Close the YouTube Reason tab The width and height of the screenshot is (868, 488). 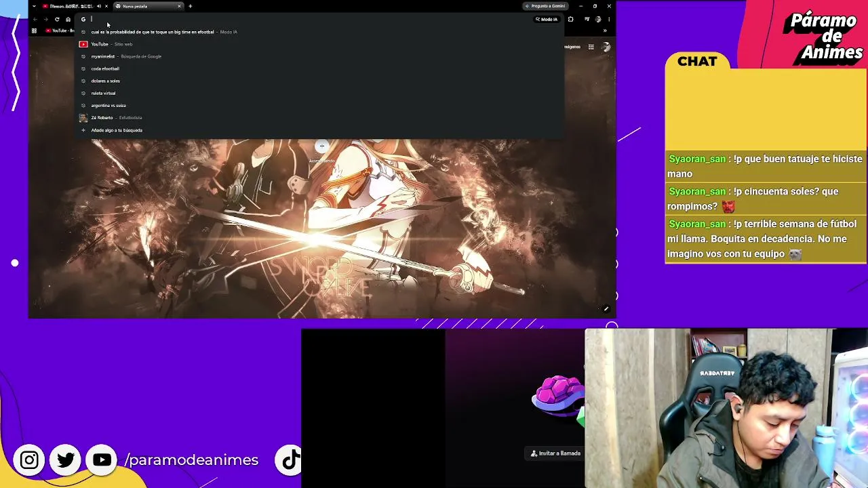[x=106, y=6]
